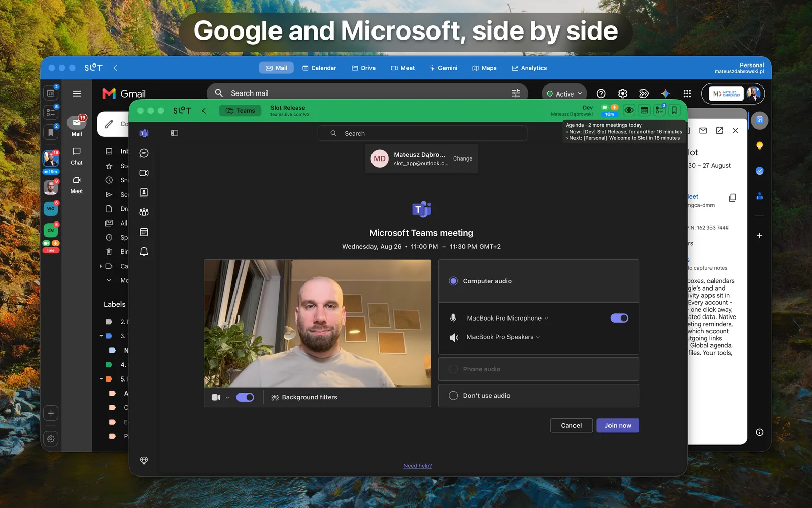This screenshot has height=508, width=812.
Task: Switch to the Maps tab
Action: coord(484,68)
